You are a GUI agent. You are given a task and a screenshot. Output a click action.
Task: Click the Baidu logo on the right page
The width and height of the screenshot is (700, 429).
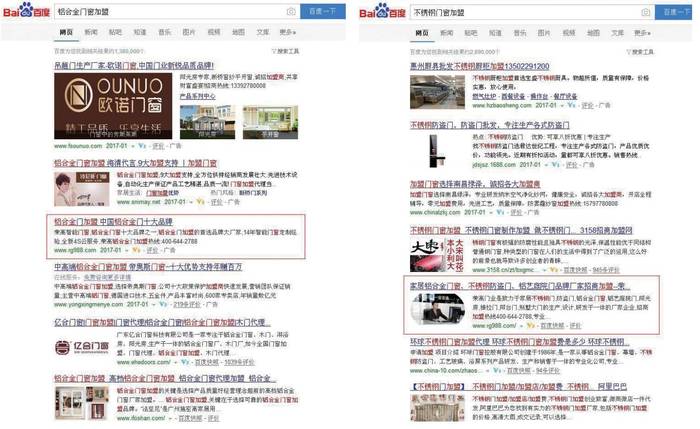(x=382, y=11)
